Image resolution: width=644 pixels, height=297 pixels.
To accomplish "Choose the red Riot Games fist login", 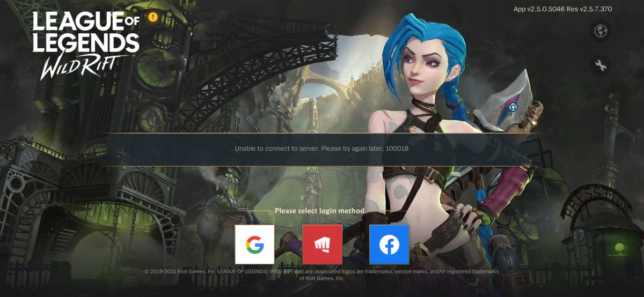I will 322,244.
